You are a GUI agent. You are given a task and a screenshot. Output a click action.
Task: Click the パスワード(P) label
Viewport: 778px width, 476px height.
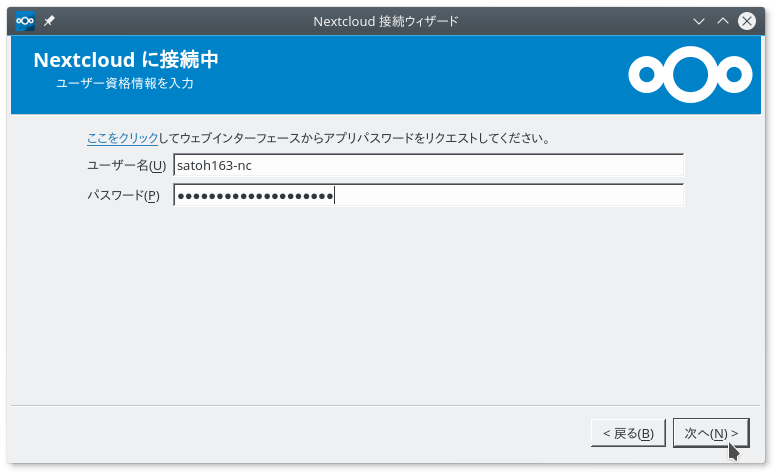click(x=124, y=196)
